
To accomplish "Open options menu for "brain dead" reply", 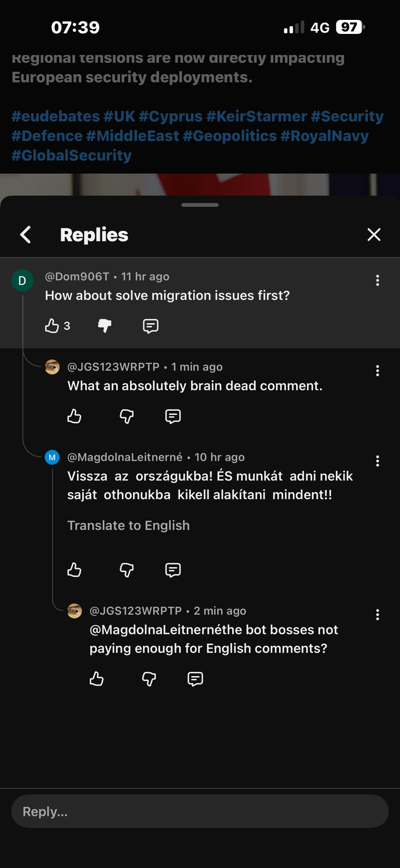I will click(x=377, y=371).
